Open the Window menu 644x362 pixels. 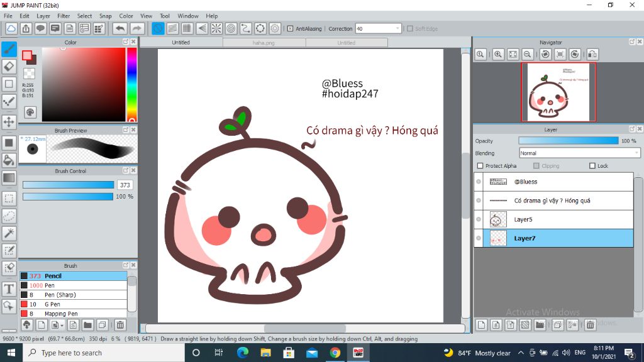[x=187, y=16]
